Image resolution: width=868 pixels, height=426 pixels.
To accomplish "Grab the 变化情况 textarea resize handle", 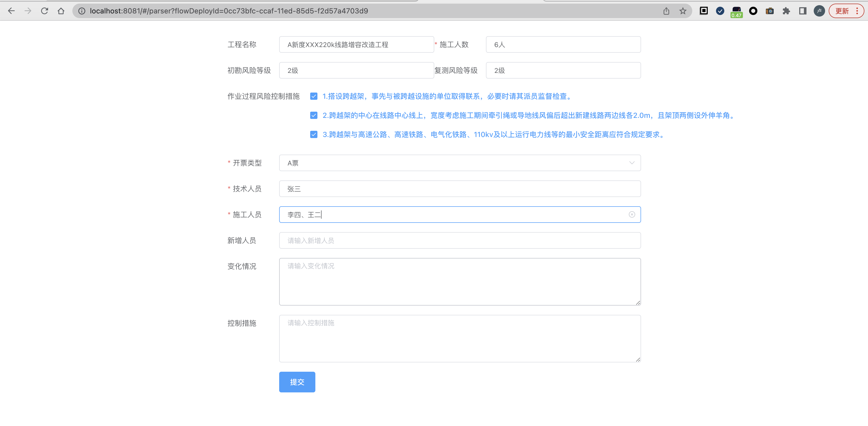I will (638, 303).
